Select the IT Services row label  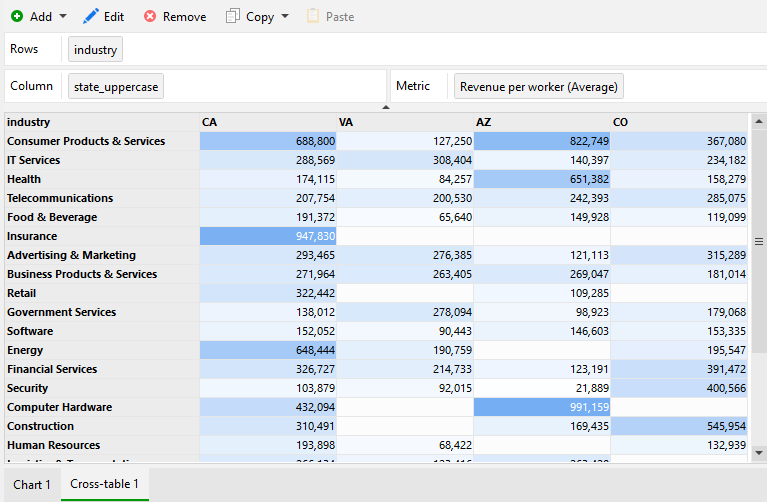[102, 160]
